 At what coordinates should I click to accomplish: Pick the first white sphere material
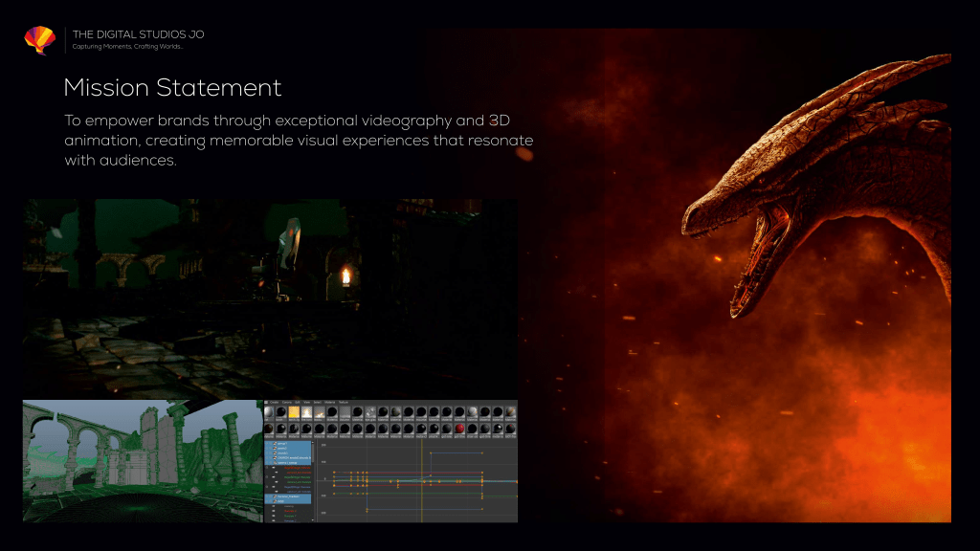[x=270, y=412]
